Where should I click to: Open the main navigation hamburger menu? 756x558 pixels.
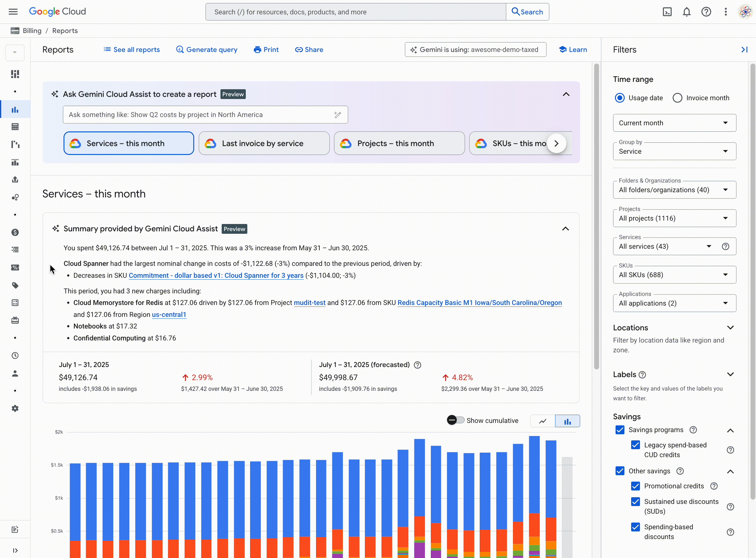pos(13,12)
